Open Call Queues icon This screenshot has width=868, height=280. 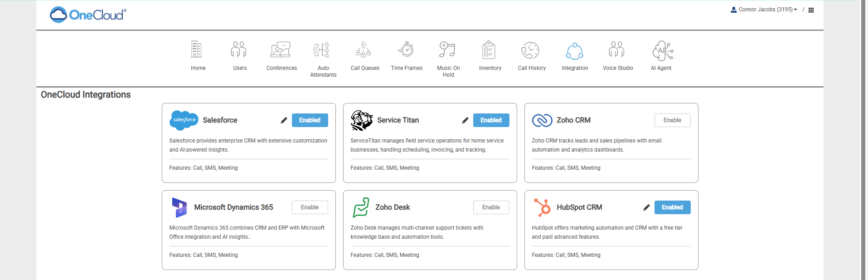[364, 49]
